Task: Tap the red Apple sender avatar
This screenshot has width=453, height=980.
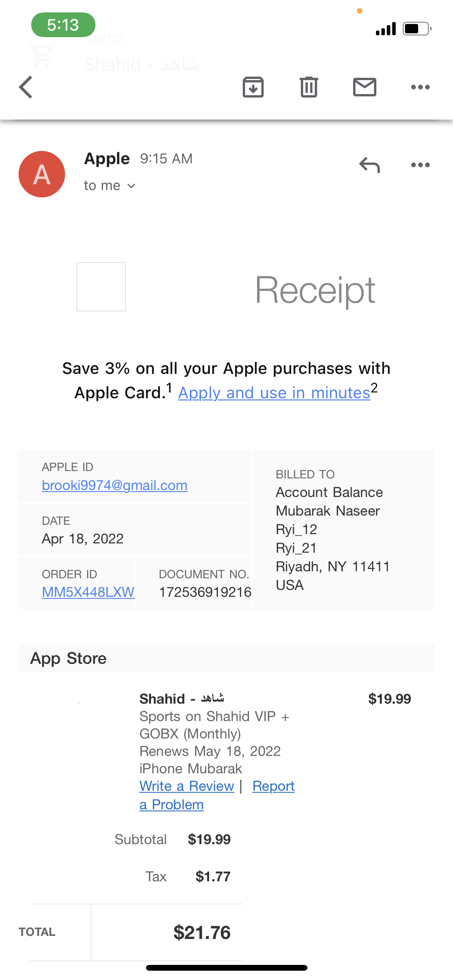Action: coord(42,174)
